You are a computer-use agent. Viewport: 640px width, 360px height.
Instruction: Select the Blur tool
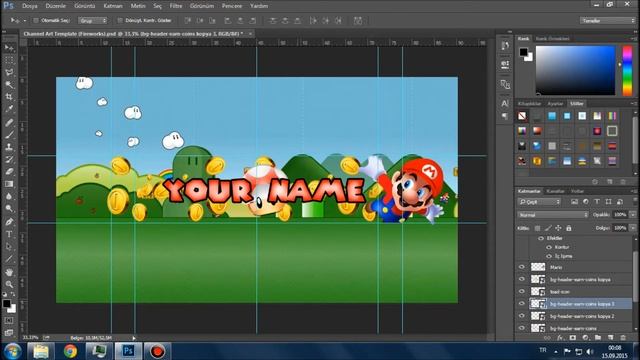[9, 196]
